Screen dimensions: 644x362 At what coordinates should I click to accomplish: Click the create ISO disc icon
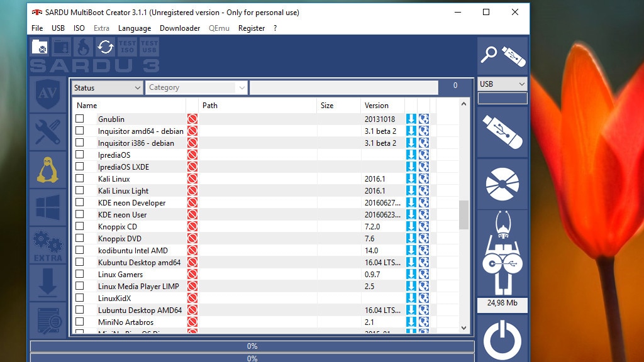tap(502, 184)
